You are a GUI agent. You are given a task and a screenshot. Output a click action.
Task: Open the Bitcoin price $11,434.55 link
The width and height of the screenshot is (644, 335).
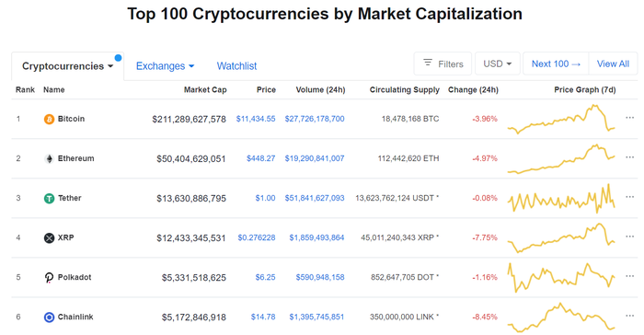pos(256,119)
